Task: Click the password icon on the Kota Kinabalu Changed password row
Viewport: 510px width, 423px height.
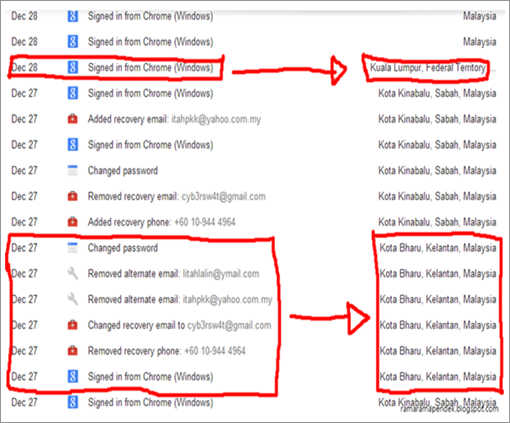Action: coord(73,170)
